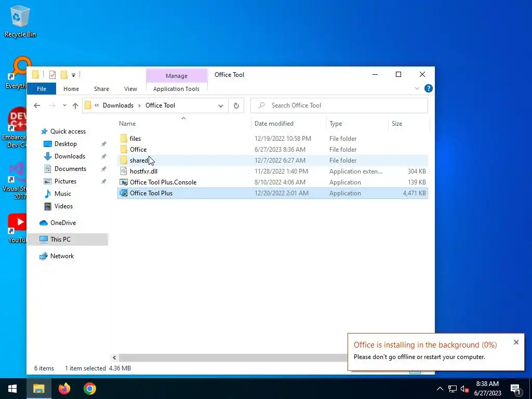The image size is (532, 399).
Task: Select the hostfxr.dll file
Action: 273,171
